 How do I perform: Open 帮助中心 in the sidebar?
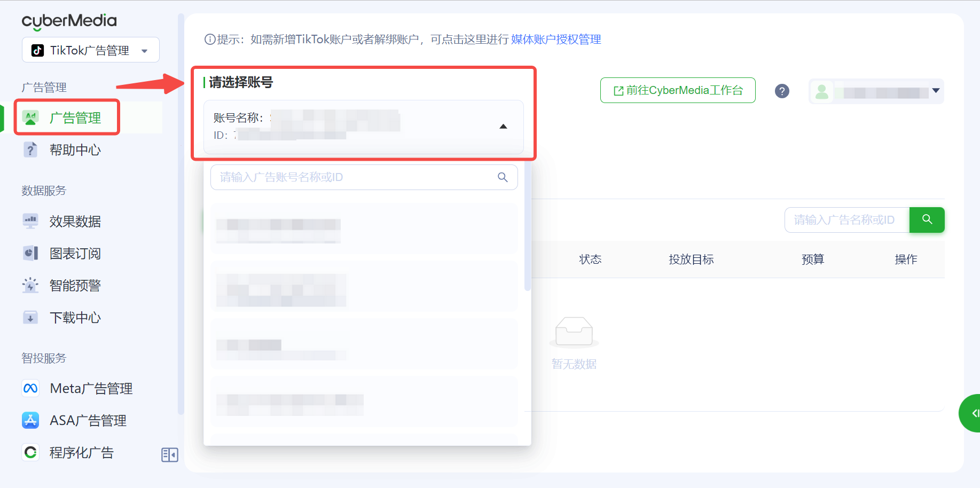(75, 149)
